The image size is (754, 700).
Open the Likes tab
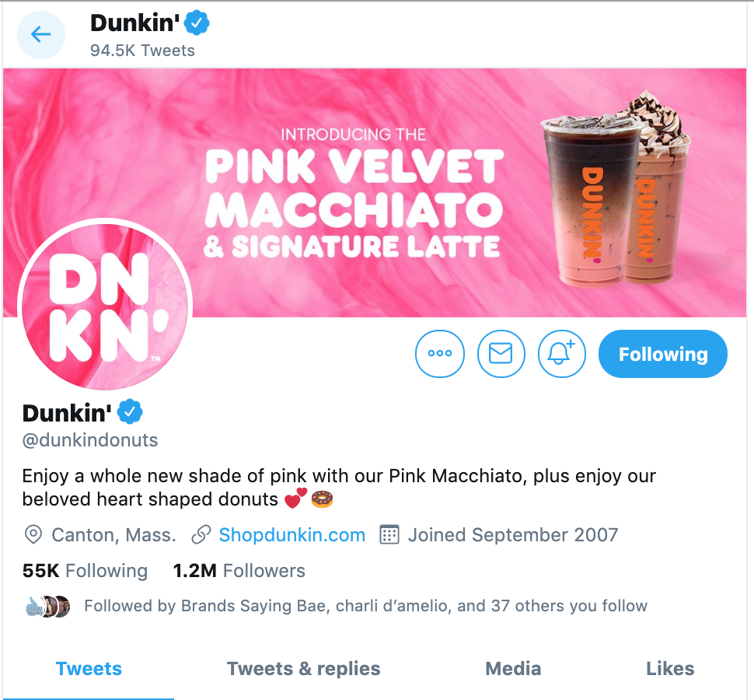[x=670, y=669]
